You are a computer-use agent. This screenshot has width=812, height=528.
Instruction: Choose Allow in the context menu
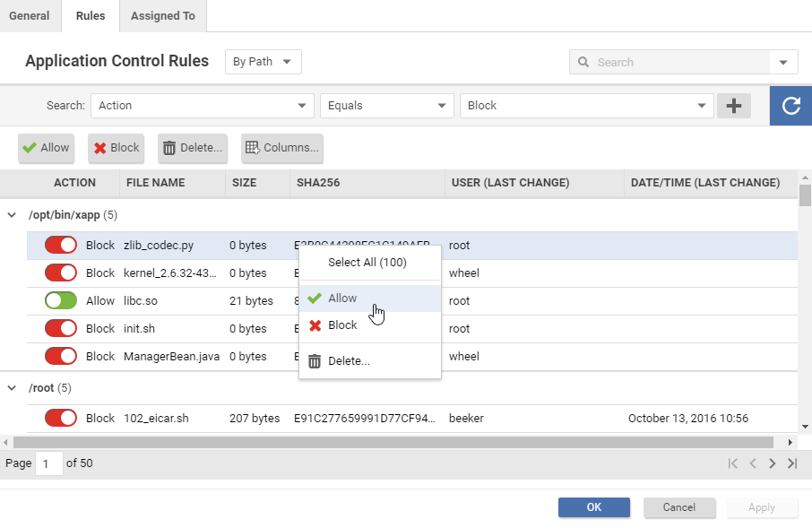click(x=342, y=299)
